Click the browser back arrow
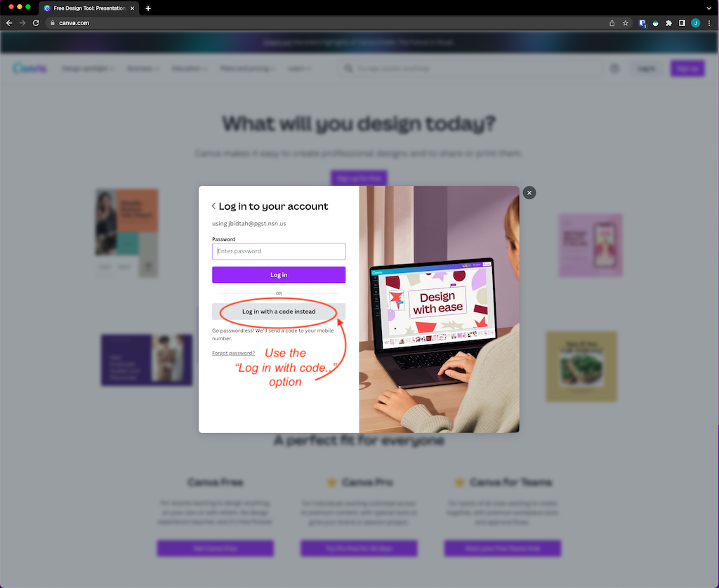This screenshot has width=719, height=588. click(x=9, y=23)
